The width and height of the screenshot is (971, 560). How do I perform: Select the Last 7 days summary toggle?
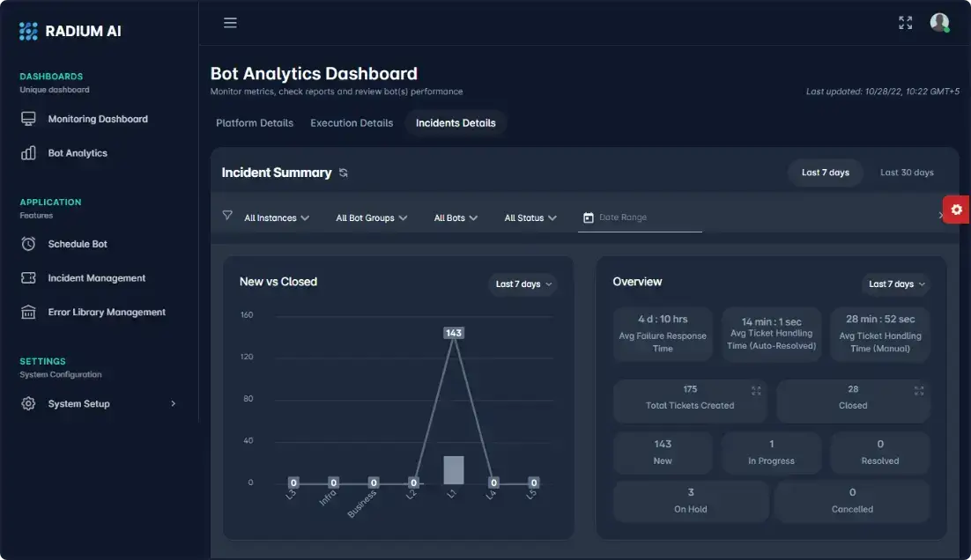pyautogui.click(x=825, y=173)
